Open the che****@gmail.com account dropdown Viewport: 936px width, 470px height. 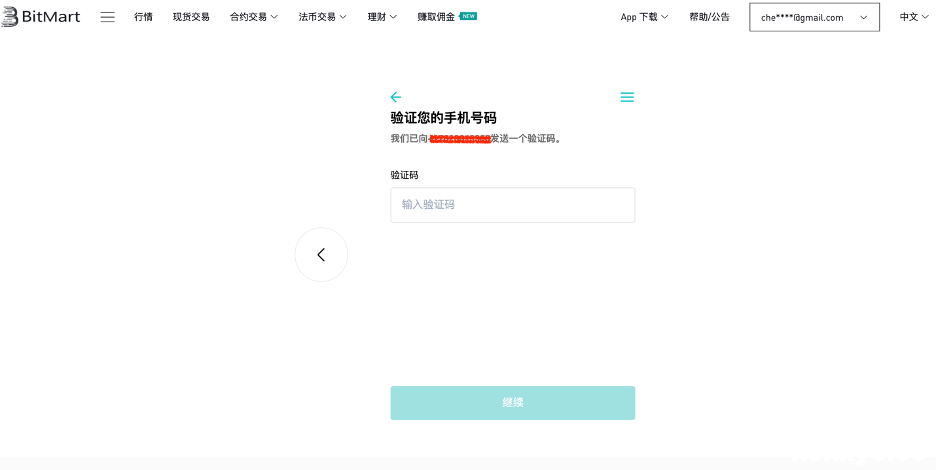(814, 17)
